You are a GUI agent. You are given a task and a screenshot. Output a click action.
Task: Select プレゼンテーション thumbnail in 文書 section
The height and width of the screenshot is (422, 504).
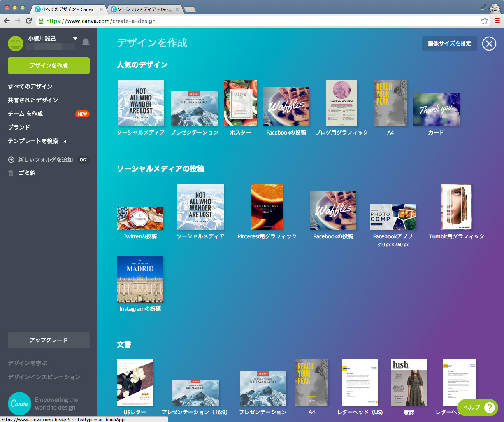click(x=263, y=389)
